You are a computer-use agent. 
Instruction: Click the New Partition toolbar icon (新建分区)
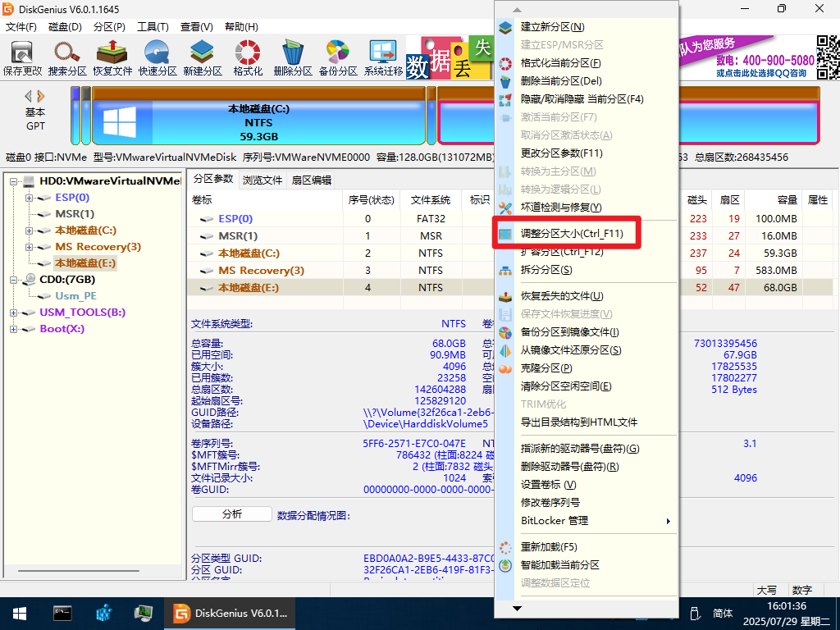203,57
